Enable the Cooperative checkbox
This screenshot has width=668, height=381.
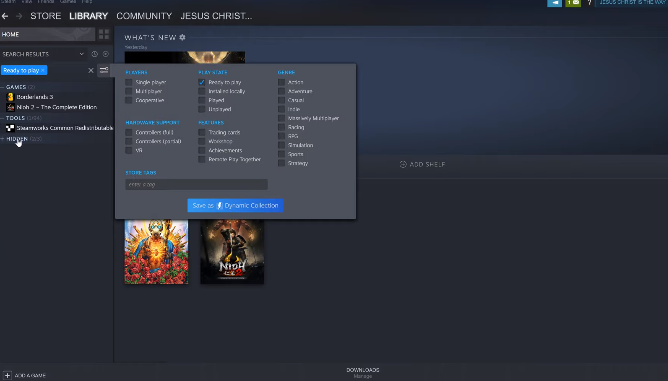click(x=129, y=100)
